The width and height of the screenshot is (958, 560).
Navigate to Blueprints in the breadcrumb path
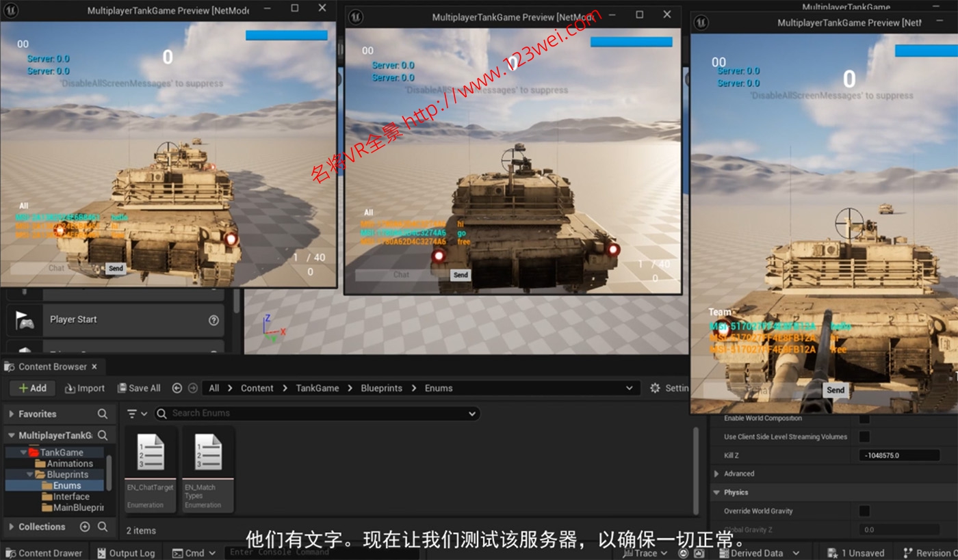click(381, 388)
